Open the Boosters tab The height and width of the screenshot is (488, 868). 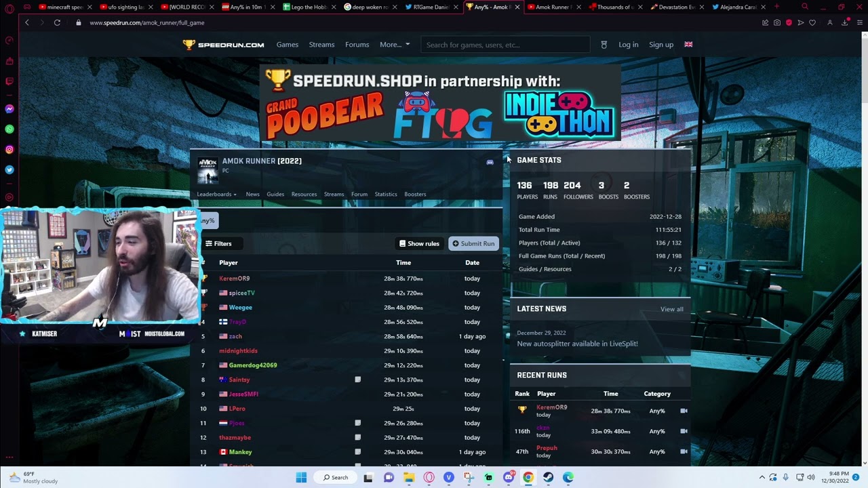(415, 194)
